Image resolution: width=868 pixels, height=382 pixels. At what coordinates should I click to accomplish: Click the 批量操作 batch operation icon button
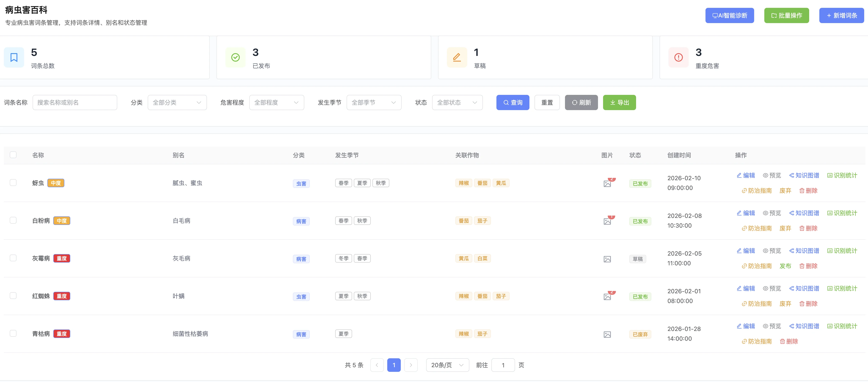coord(787,15)
